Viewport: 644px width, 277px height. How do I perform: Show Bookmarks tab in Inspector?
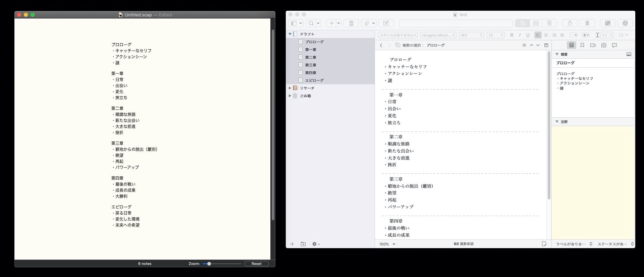tap(582, 45)
